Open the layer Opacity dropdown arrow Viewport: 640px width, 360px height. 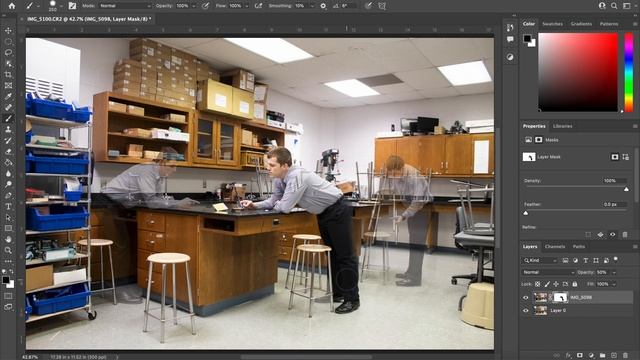614,273
